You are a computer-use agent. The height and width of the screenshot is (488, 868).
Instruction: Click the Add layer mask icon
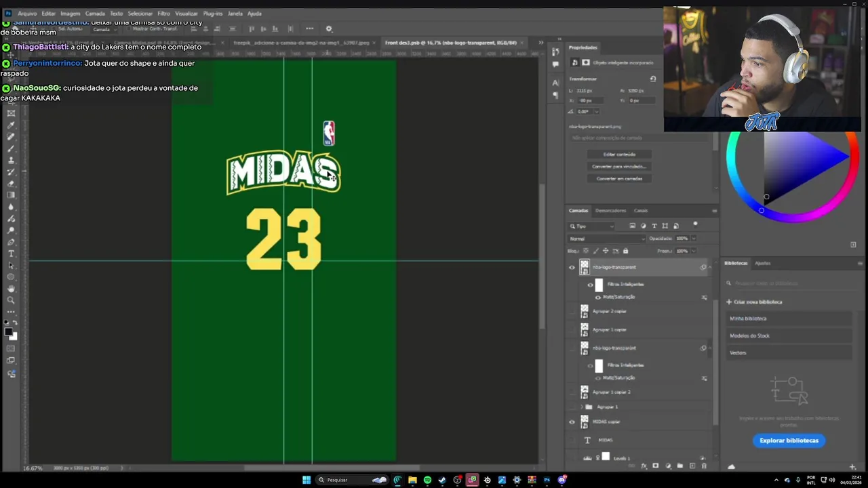[655, 466]
